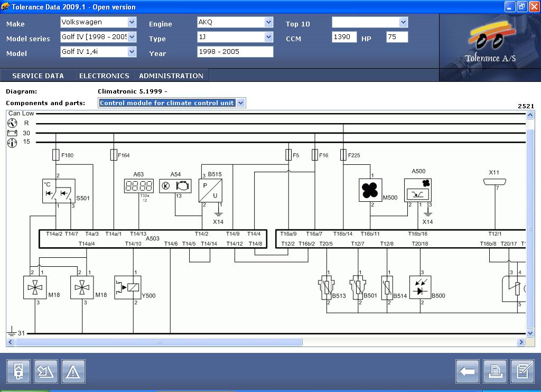Select the S501 temperature switch symbol

[59, 191]
